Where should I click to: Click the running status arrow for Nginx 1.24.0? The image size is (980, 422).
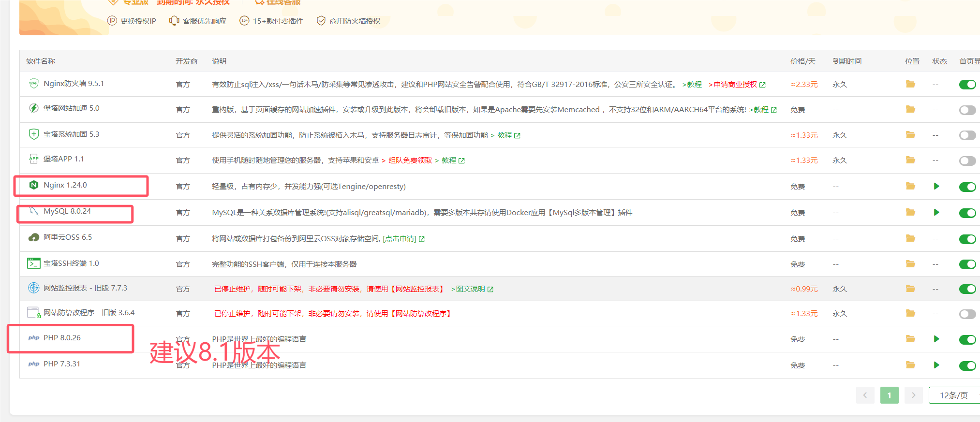[936, 186]
